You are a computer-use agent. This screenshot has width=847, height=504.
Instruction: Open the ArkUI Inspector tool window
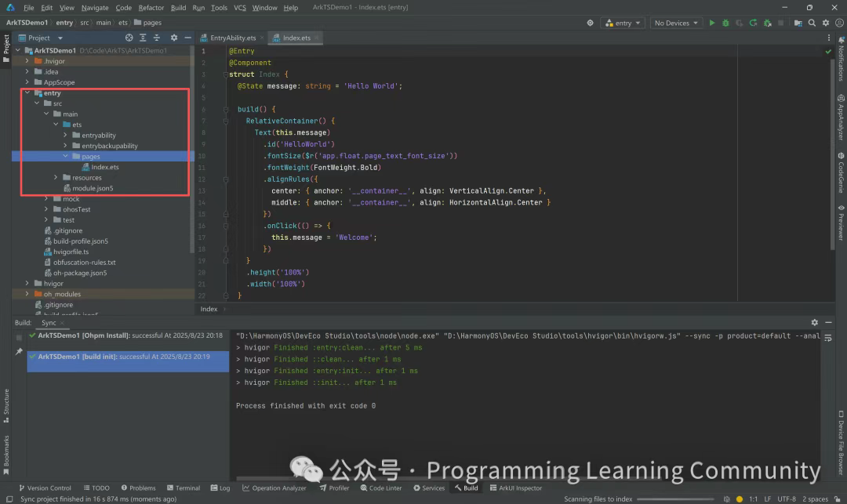click(516, 488)
